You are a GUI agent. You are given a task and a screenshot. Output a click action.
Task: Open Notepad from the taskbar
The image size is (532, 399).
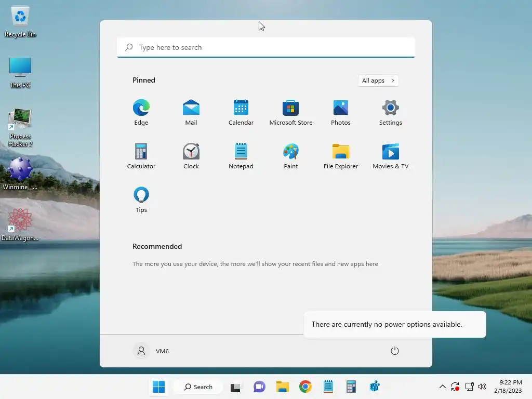pyautogui.click(x=328, y=387)
